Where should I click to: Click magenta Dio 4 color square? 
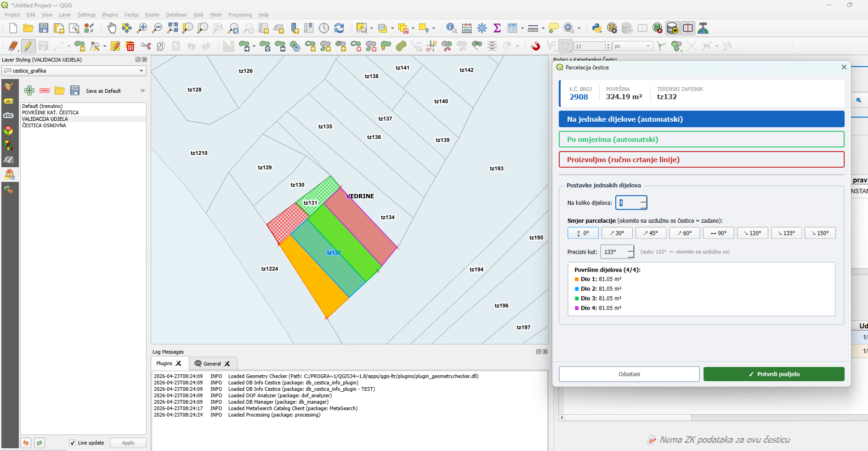tap(577, 308)
